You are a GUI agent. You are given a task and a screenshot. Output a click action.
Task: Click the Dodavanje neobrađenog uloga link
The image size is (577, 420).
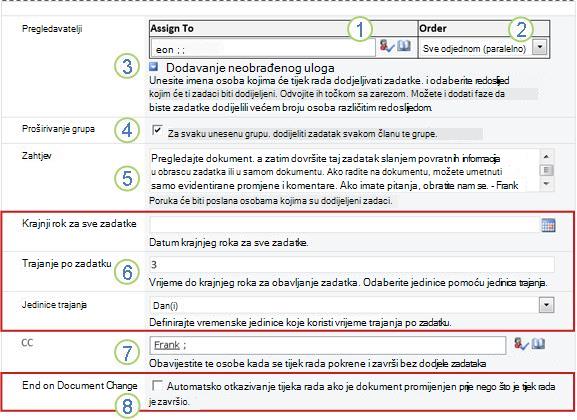tap(250, 68)
